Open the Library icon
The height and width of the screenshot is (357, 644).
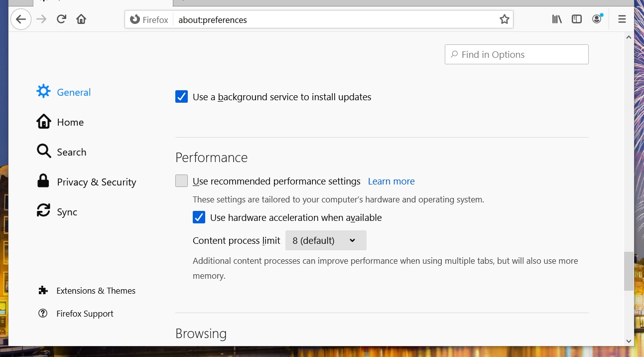557,19
